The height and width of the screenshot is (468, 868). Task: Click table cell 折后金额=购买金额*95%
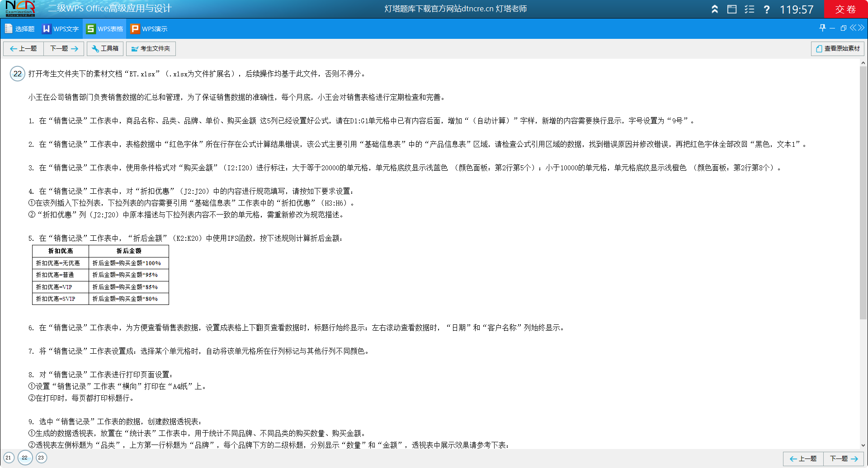tap(129, 275)
